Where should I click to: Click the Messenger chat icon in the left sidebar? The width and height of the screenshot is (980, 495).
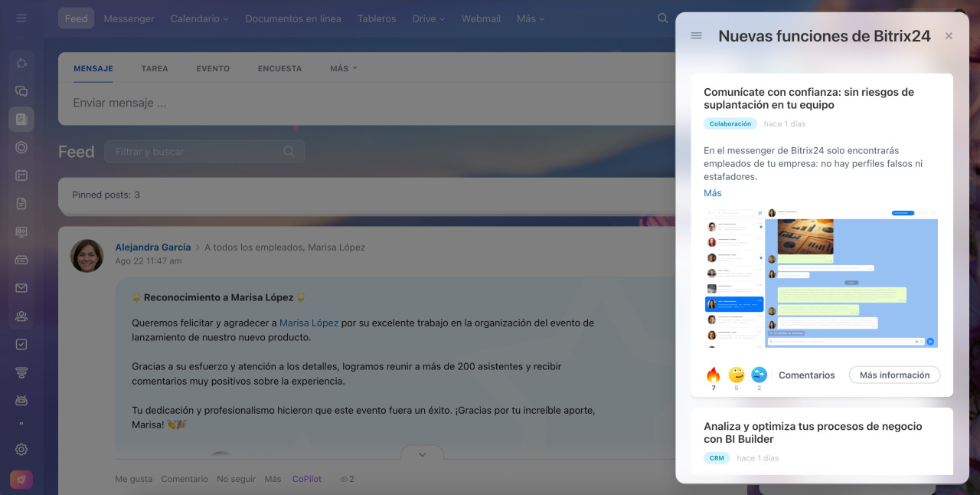(x=21, y=91)
